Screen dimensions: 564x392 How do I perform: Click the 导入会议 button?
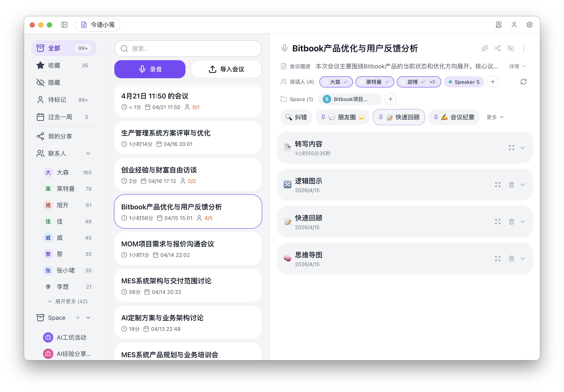click(x=226, y=69)
